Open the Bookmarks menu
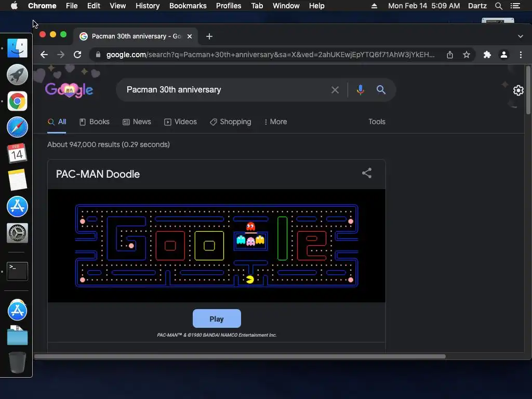Image resolution: width=532 pixels, height=399 pixels. [188, 6]
